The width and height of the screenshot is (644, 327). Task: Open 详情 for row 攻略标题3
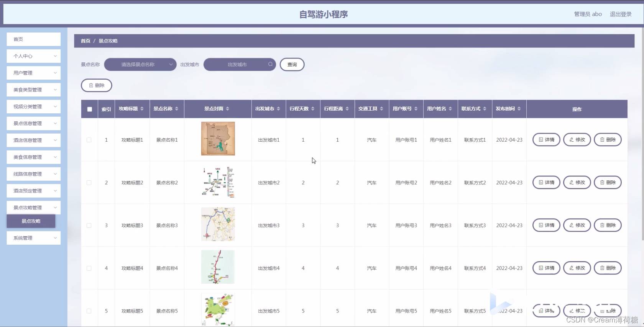click(x=546, y=225)
